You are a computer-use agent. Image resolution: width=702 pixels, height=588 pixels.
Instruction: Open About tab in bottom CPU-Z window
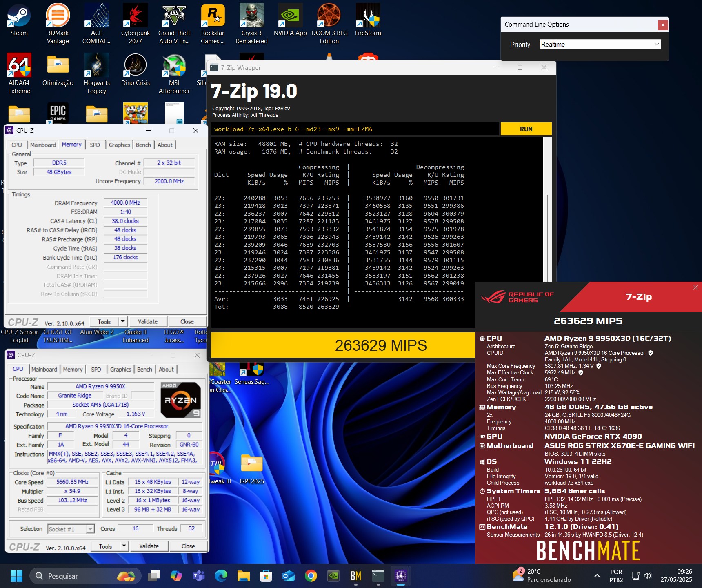(x=166, y=369)
